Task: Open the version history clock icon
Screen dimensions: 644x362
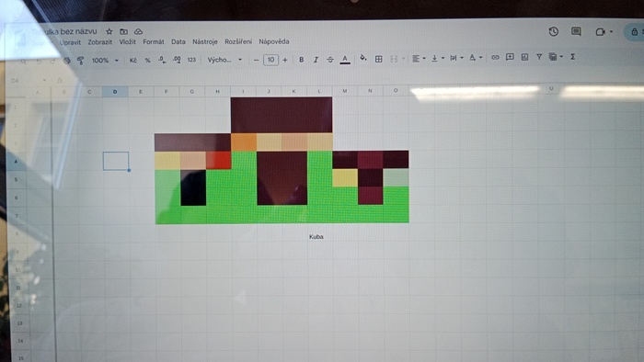Action: pos(553,31)
